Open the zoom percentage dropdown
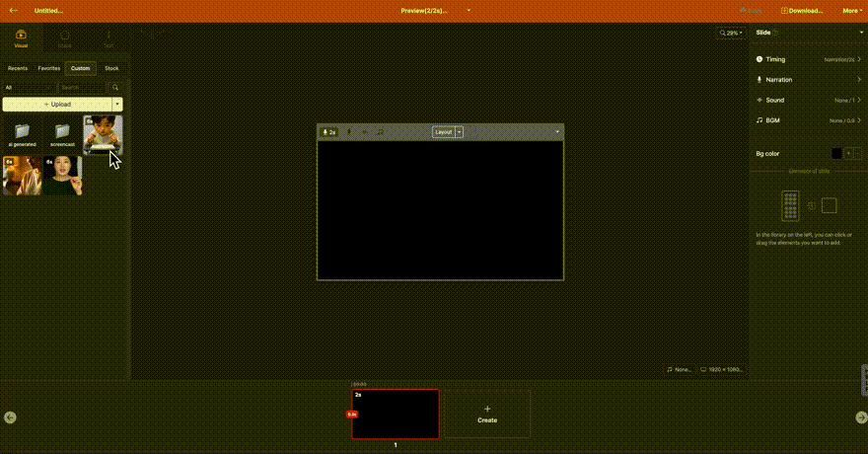Screen dimensions: 868x454 tap(731, 33)
